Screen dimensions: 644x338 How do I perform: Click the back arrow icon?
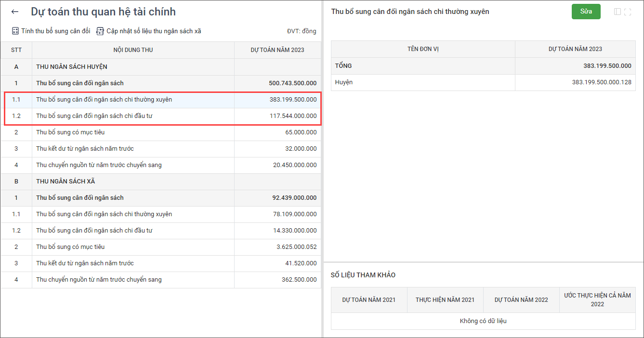[x=15, y=12]
